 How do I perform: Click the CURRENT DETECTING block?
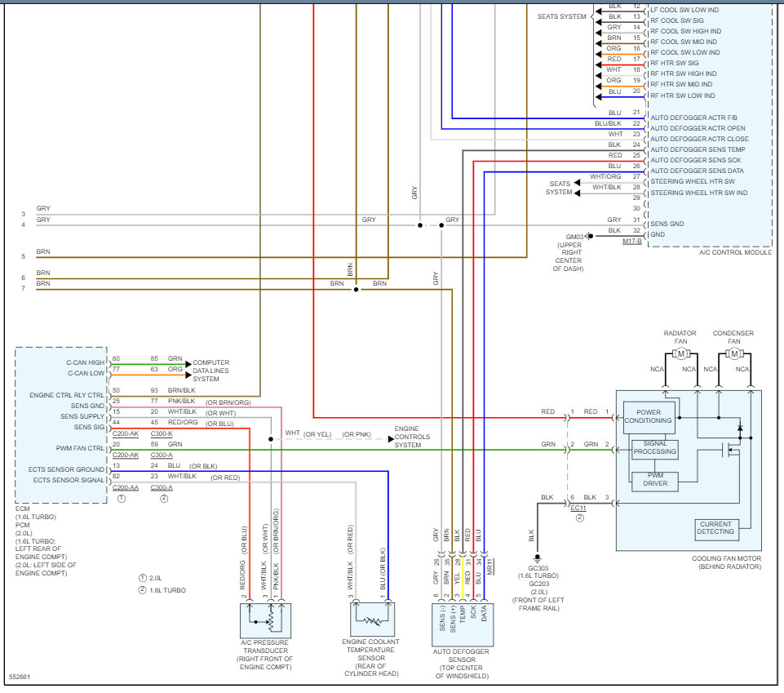click(x=715, y=528)
